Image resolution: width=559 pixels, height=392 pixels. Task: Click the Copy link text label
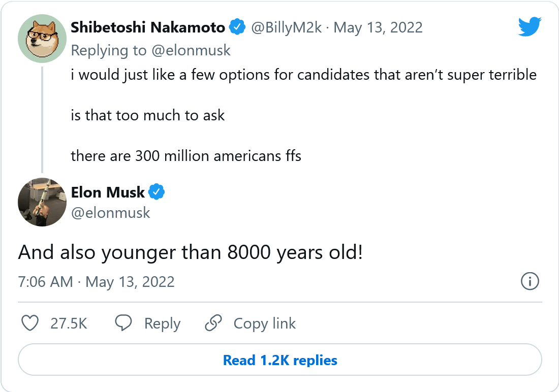(264, 323)
